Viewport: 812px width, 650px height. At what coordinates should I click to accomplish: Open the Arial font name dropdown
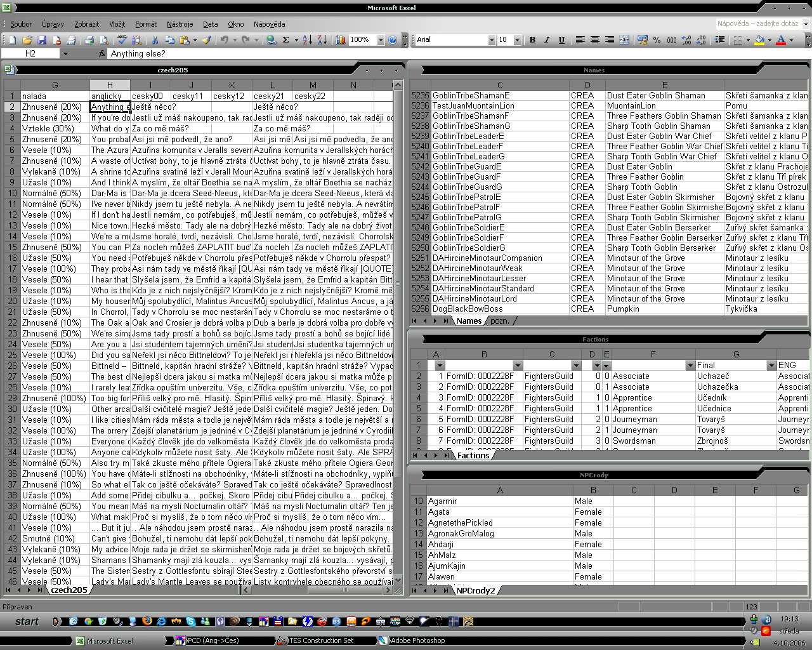(492, 40)
